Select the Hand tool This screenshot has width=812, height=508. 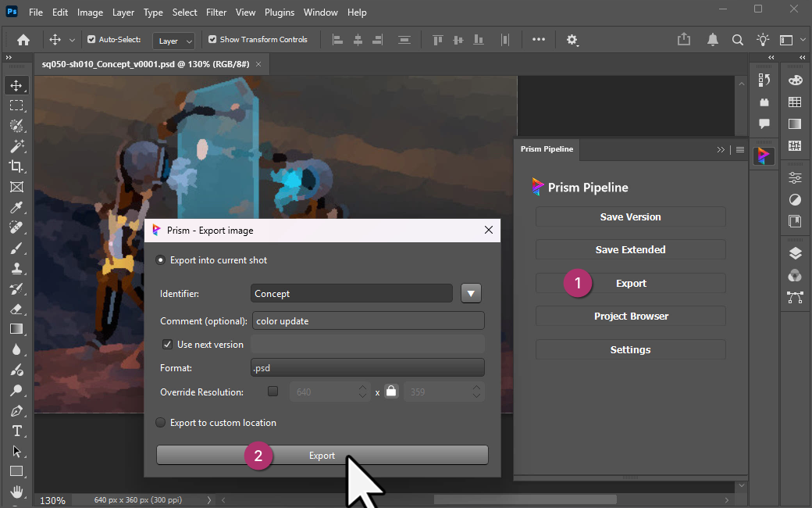(x=16, y=492)
